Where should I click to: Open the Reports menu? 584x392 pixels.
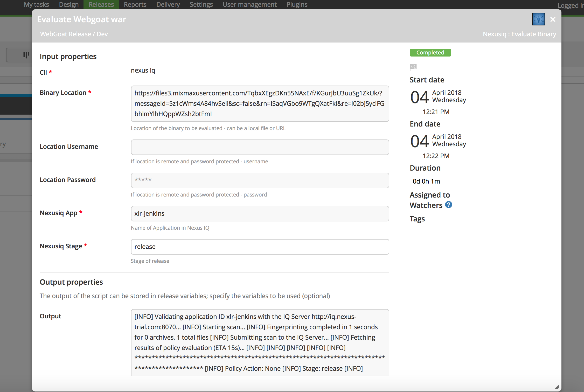(135, 5)
